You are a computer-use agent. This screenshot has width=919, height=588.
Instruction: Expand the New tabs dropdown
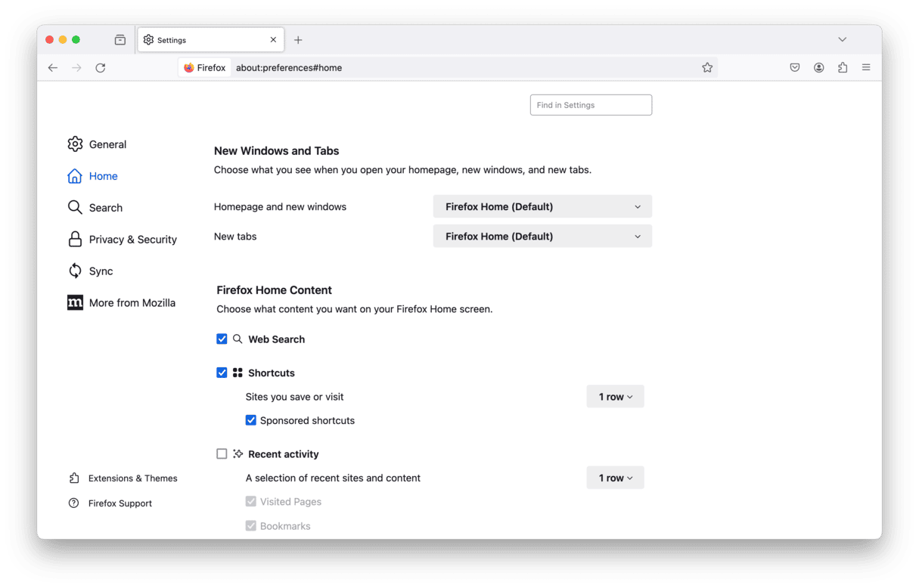542,237
